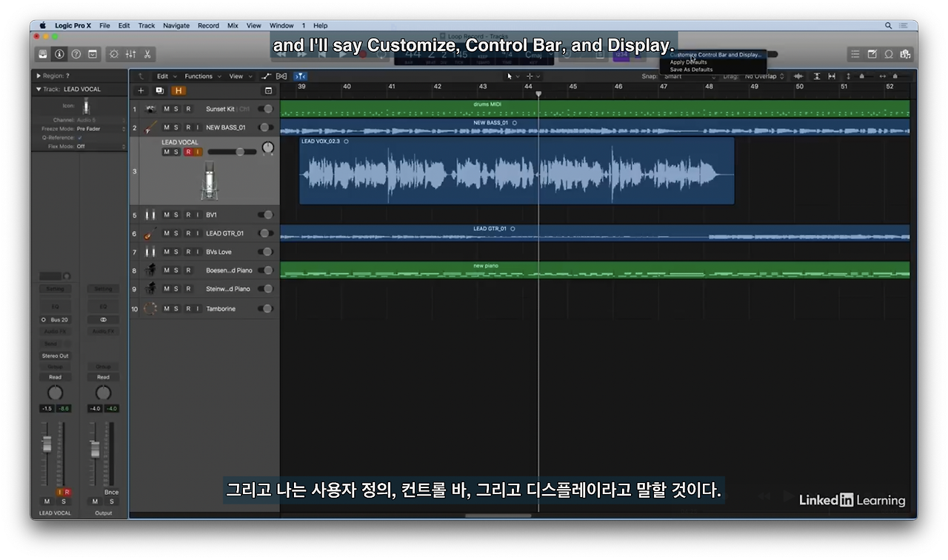
Task: Open Spotlight search in macOS menu bar
Action: click(889, 25)
